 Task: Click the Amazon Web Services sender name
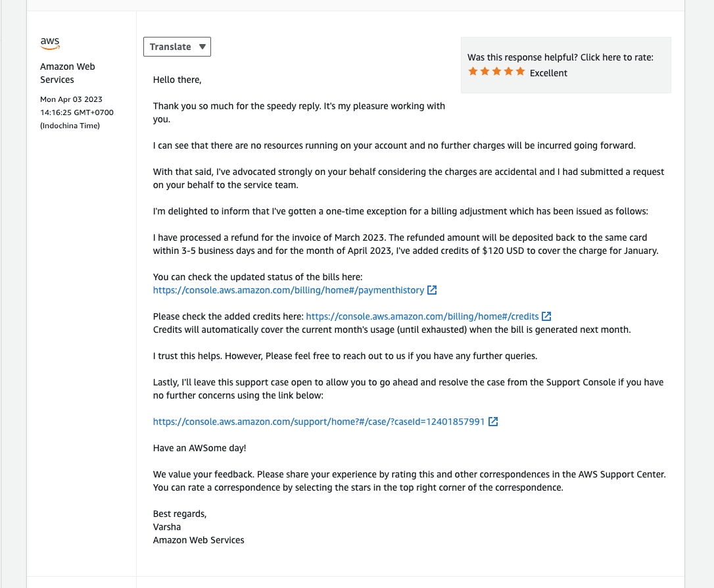[x=67, y=73]
